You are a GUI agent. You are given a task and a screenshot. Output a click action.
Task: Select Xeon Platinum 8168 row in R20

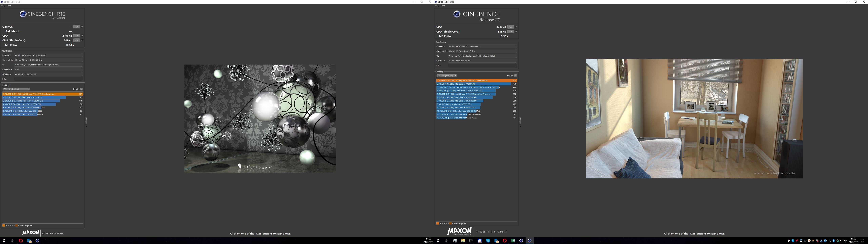[x=476, y=91]
